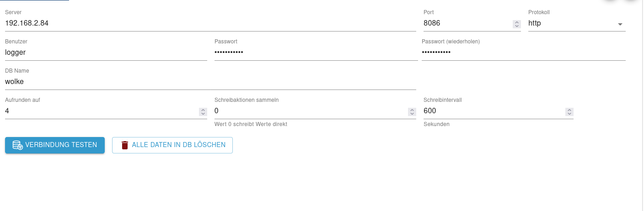Click into the Benutzer field
This screenshot has height=211, width=644.
click(105, 53)
